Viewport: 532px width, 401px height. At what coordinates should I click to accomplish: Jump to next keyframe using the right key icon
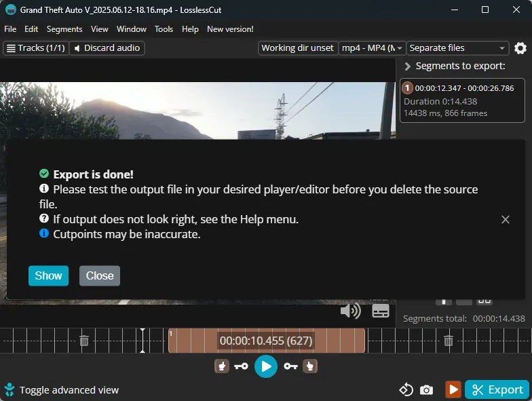click(290, 366)
